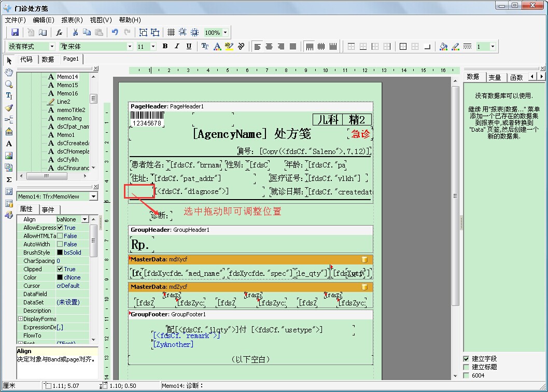Switch to the 代码 tab
The width and height of the screenshot is (548, 392).
pos(26,60)
